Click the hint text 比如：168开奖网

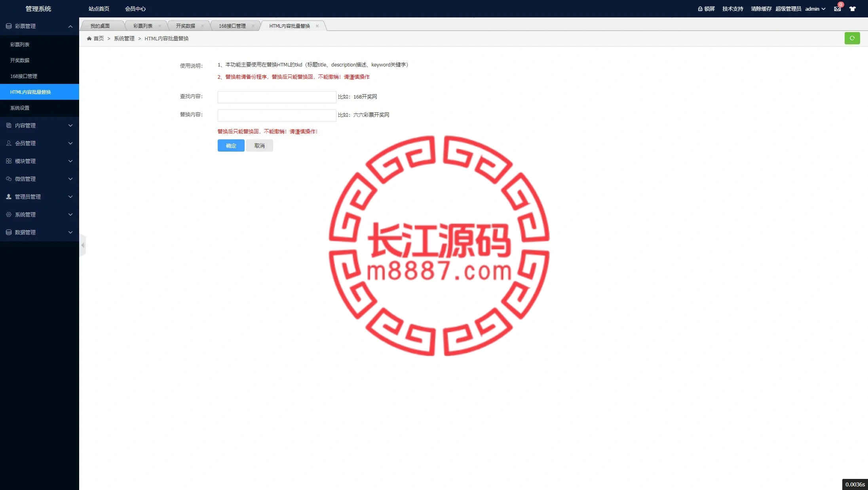(357, 97)
